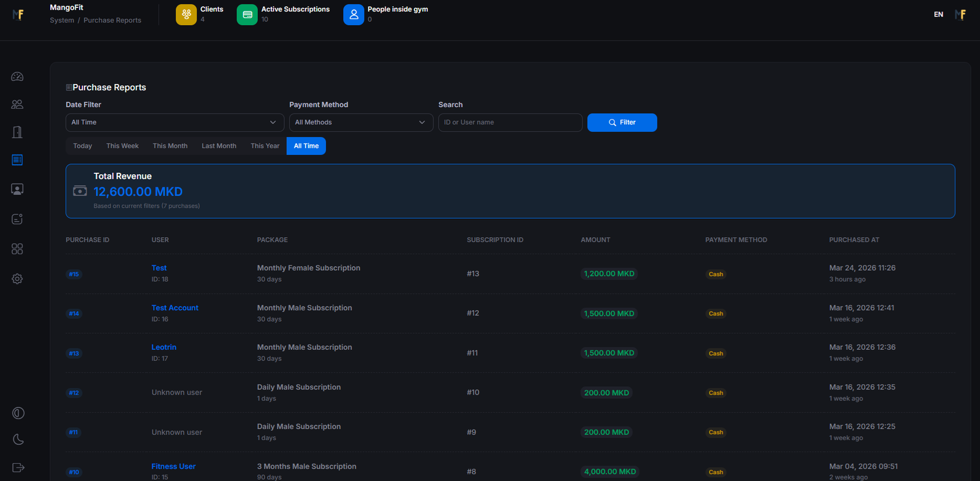
Task: Open the clients people icon in sidebar
Action: pyautogui.click(x=17, y=104)
